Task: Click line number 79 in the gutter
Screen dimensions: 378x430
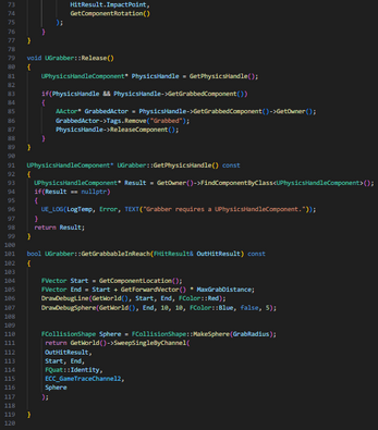Action: (x=11, y=58)
